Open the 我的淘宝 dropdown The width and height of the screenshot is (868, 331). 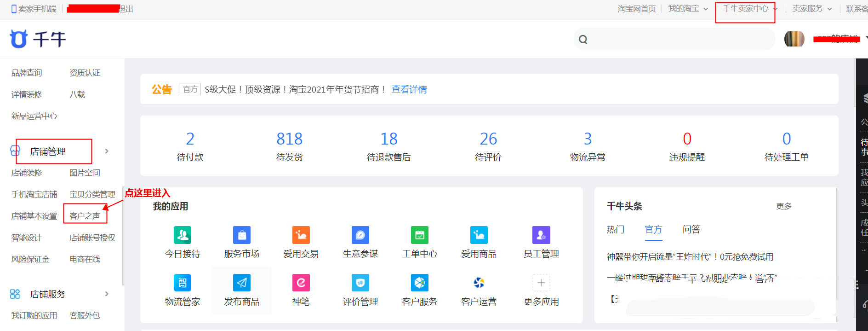(688, 9)
